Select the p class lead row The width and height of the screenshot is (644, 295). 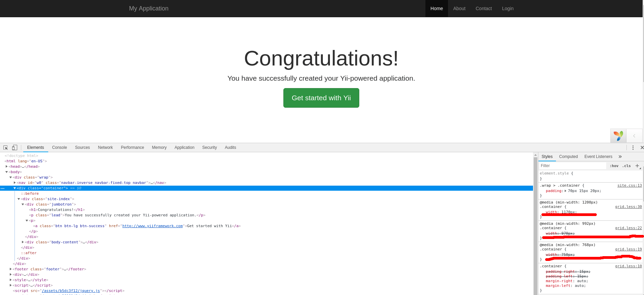117,215
